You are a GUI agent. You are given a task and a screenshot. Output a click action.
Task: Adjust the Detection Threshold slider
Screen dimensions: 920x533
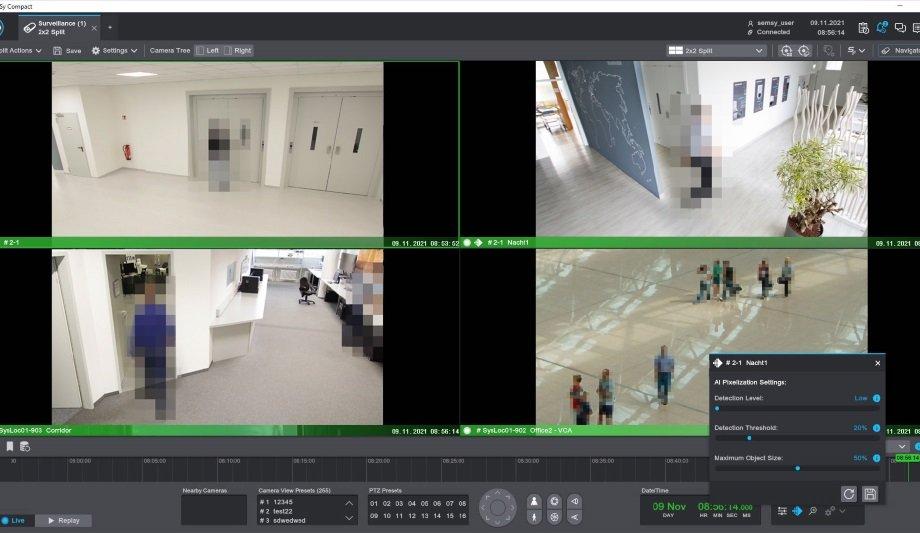coord(796,438)
